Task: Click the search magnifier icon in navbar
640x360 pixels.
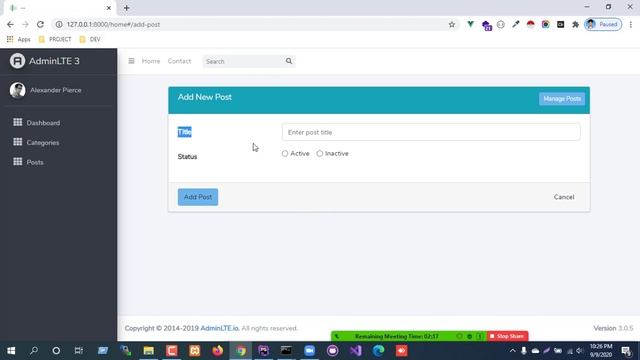Action: (289, 61)
